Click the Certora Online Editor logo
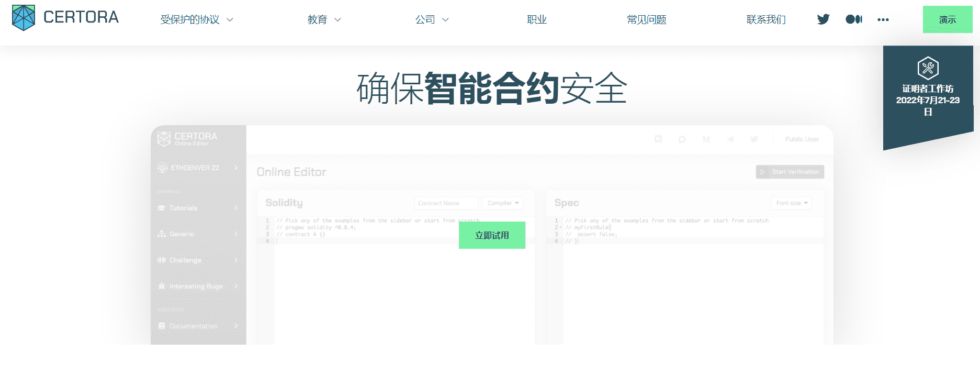This screenshot has width=980, height=385. tap(187, 138)
